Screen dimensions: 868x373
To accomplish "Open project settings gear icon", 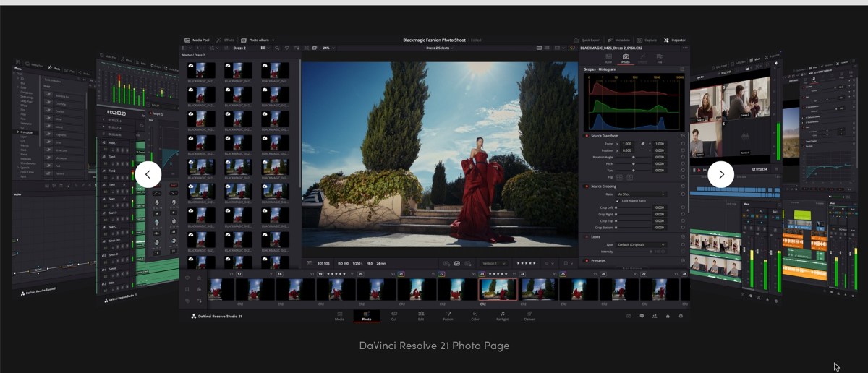I will pyautogui.click(x=681, y=316).
